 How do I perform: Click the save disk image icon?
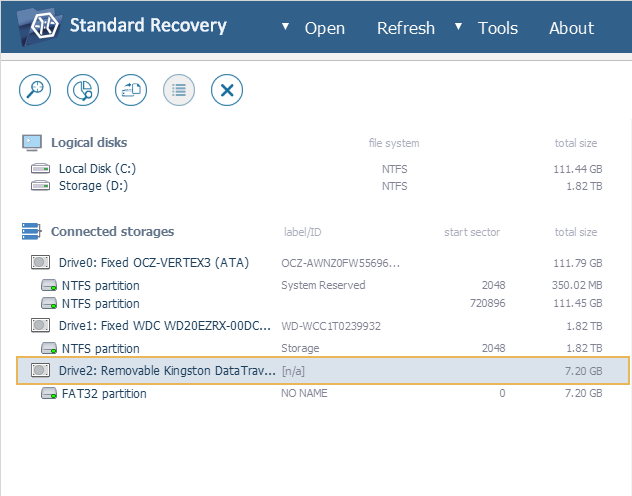click(131, 90)
